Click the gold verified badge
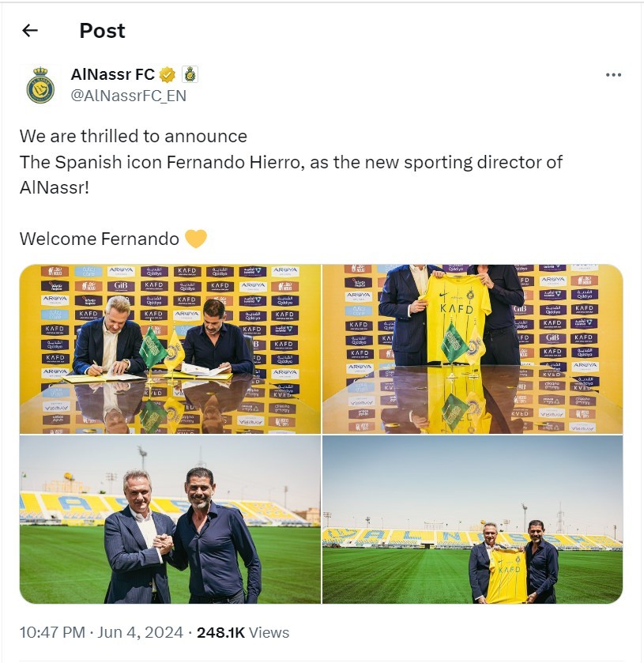644x663 pixels. 168,75
